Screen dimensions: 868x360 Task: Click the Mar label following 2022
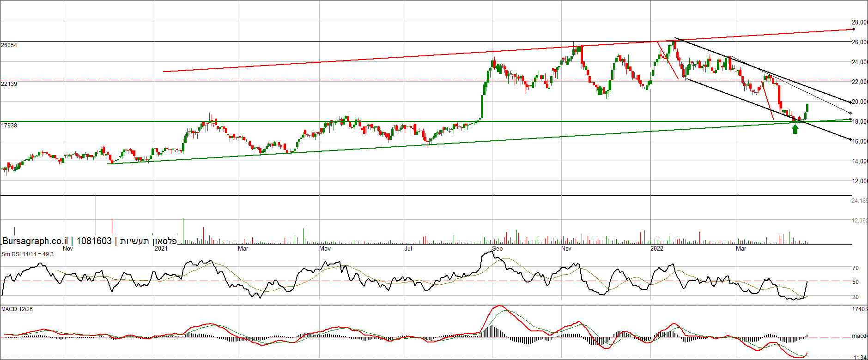(x=741, y=249)
